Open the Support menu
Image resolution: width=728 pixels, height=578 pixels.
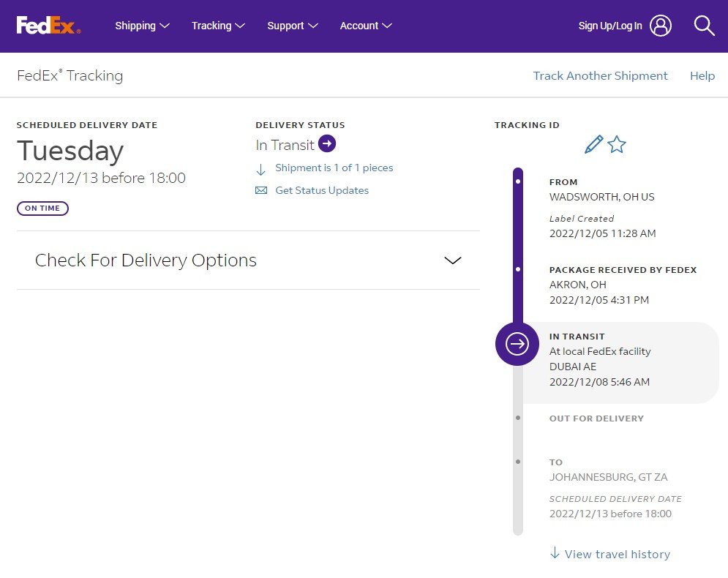tap(293, 26)
